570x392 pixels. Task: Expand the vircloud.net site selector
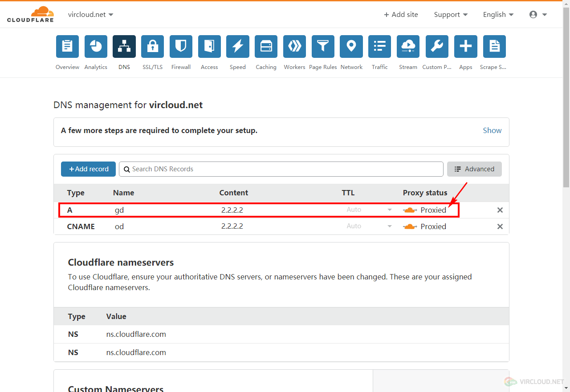click(91, 15)
